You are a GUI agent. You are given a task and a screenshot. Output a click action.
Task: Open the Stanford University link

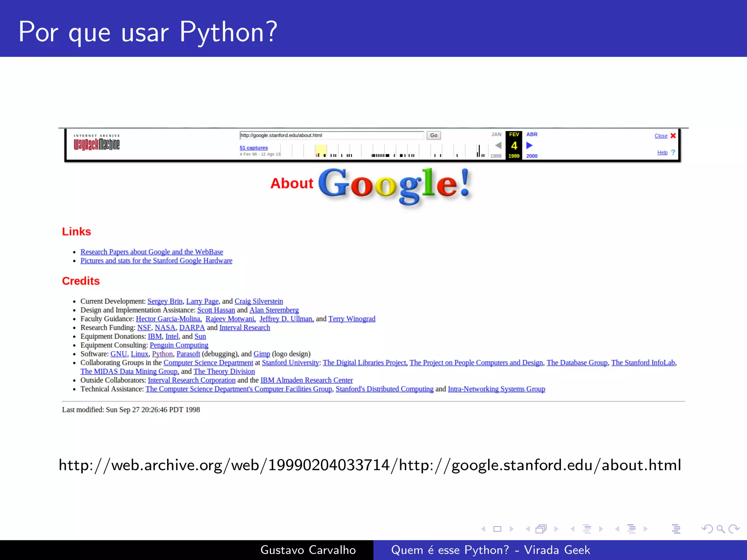(290, 362)
